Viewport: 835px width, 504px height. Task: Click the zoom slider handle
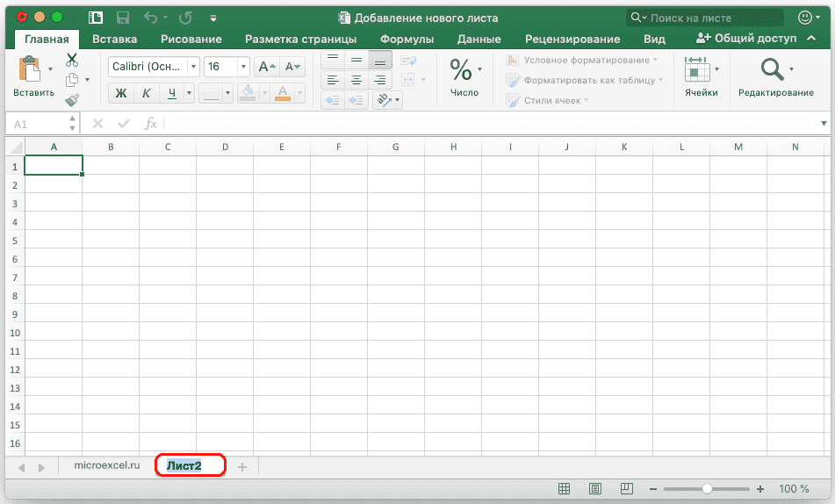(707, 489)
